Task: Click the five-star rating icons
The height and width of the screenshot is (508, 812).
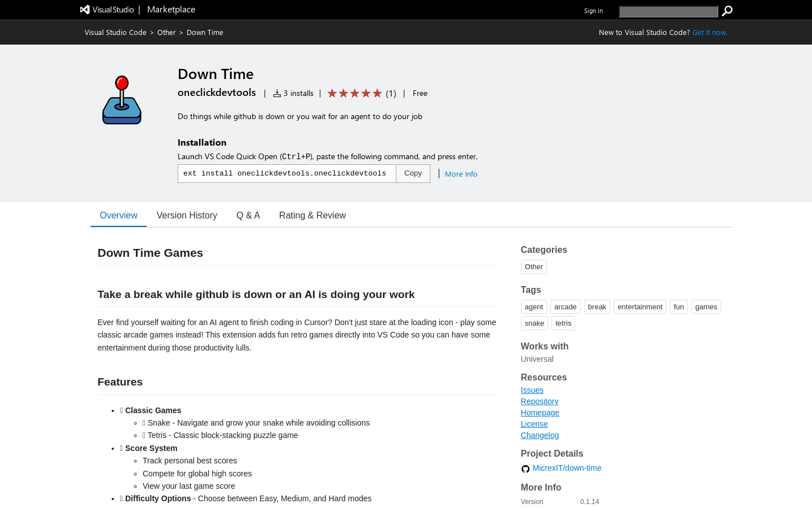Action: pos(355,93)
